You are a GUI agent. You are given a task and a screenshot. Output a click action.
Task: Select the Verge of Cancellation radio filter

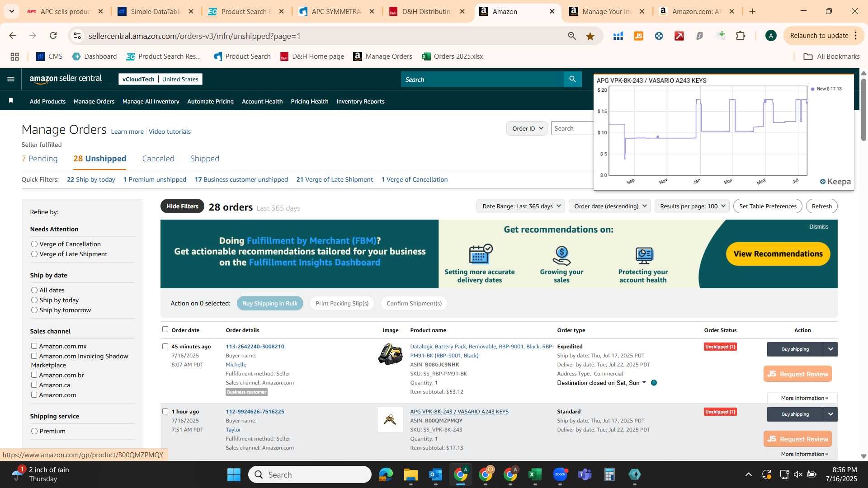(x=34, y=244)
